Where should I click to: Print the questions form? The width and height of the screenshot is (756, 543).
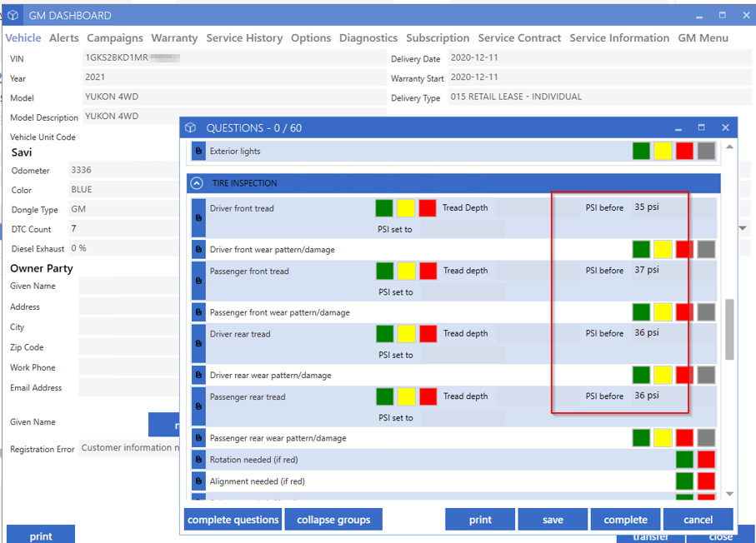click(x=480, y=520)
